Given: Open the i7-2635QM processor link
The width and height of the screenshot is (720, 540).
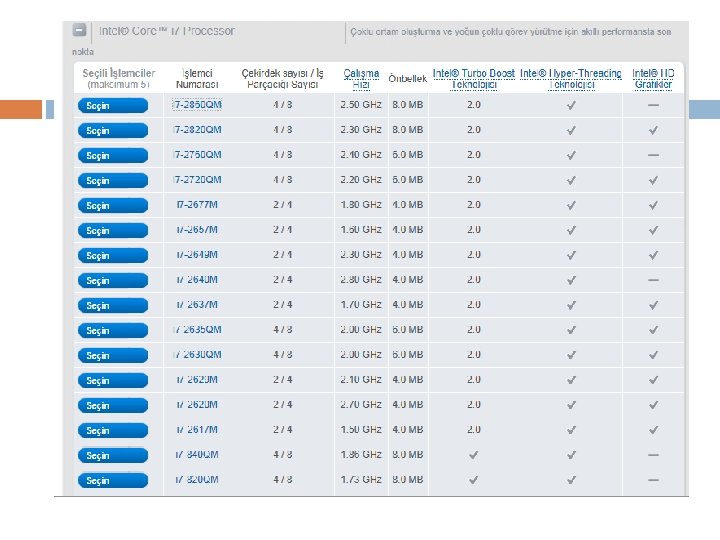Looking at the screenshot, I should [x=197, y=329].
